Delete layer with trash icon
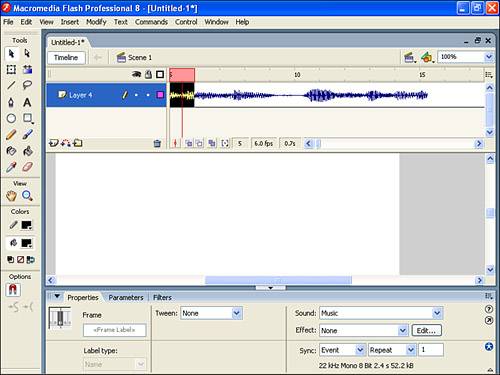 (157, 143)
